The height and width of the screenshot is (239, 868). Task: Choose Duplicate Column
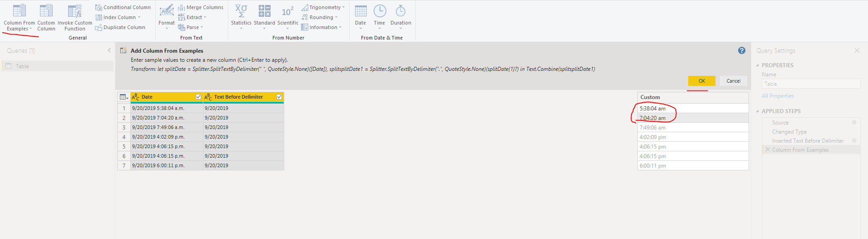point(120,27)
